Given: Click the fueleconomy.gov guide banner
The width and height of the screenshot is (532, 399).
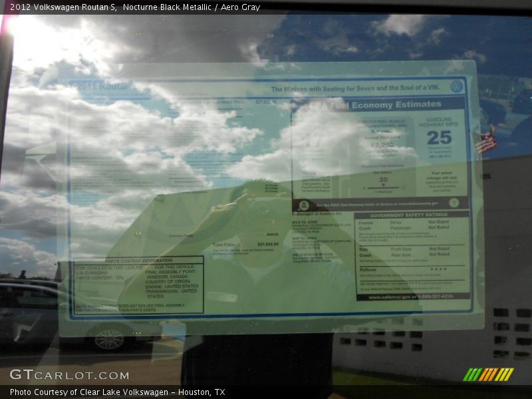Looking at the screenshot, I should 380,204.
